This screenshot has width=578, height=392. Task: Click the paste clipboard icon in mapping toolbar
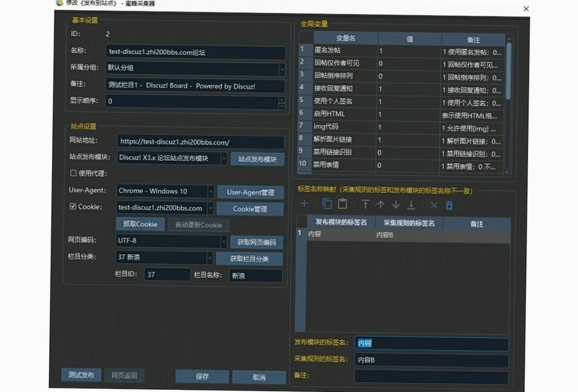[x=342, y=204]
